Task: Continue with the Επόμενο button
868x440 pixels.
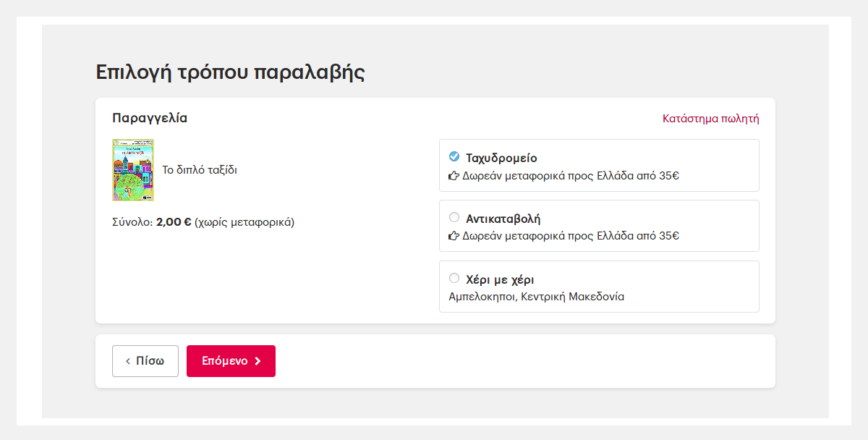Action: click(x=231, y=361)
